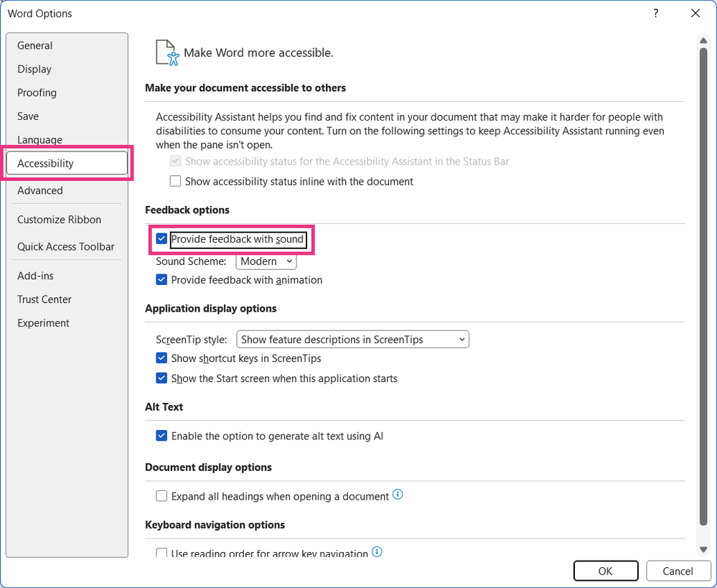Switch to the General settings page
The image size is (717, 588).
(x=34, y=45)
